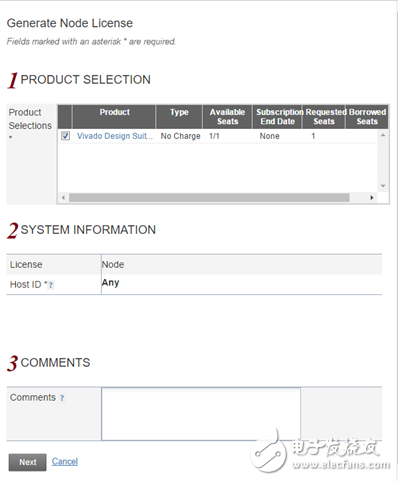Click the Comments help question mark icon
This screenshot has height=481, width=398.
click(x=62, y=398)
